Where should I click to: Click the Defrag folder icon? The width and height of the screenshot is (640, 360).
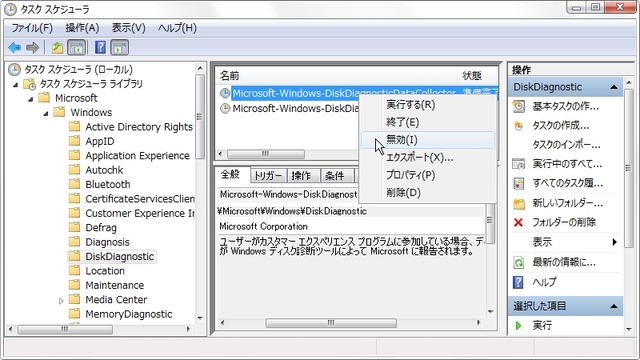(x=74, y=227)
